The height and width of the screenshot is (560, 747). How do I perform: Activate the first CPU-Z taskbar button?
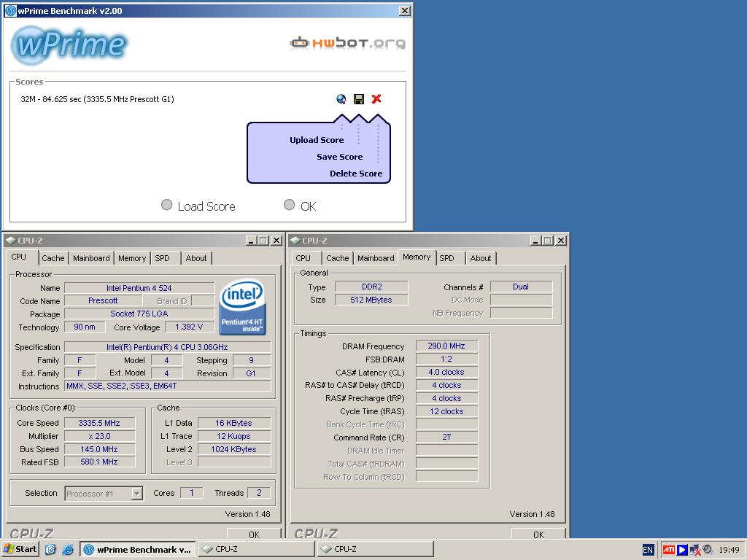(x=256, y=550)
